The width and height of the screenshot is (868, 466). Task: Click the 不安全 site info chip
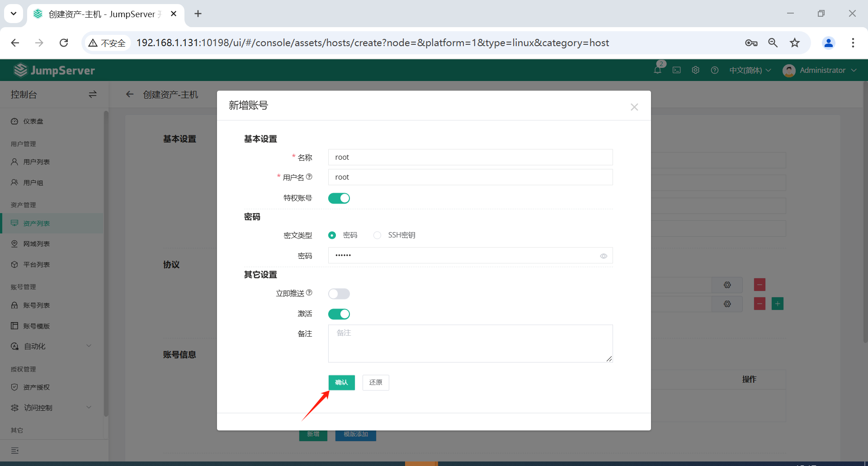point(107,43)
